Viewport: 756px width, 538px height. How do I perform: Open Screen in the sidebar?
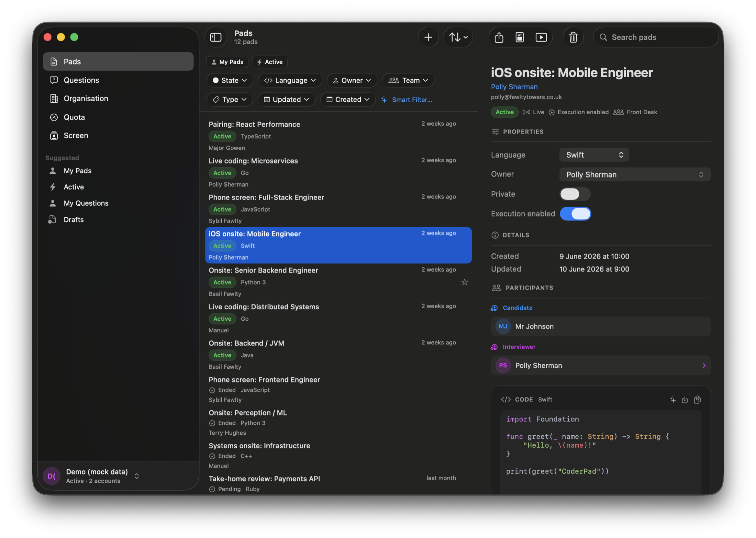pyautogui.click(x=118, y=136)
